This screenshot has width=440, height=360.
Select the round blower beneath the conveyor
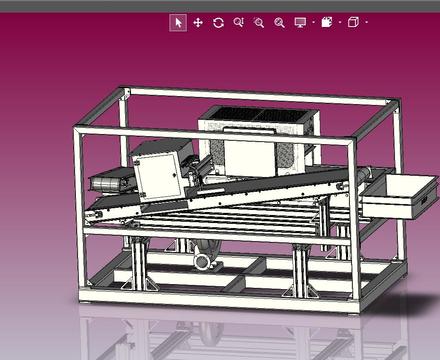click(206, 256)
